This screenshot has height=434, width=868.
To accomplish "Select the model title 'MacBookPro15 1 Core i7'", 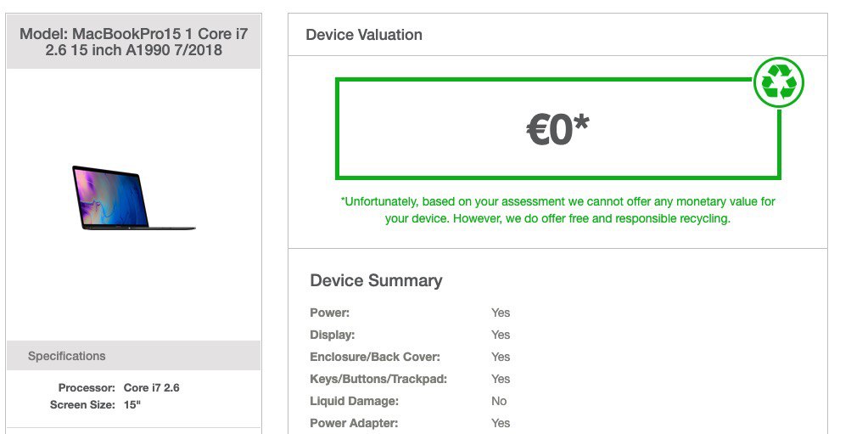I will pos(160,34).
